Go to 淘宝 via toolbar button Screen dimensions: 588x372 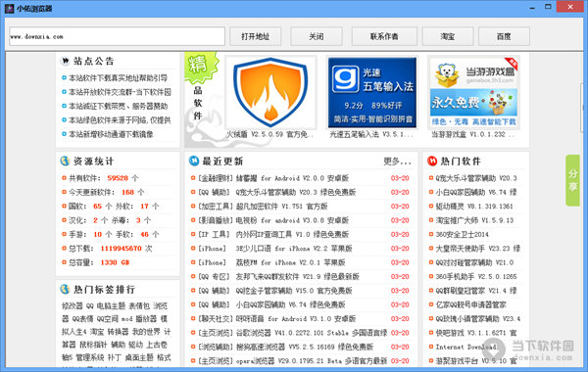point(448,36)
